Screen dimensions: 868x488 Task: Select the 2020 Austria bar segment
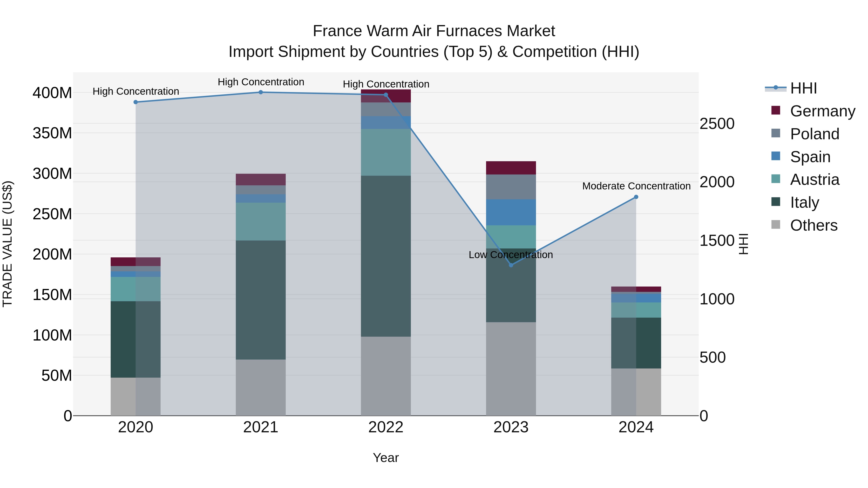pos(136,289)
